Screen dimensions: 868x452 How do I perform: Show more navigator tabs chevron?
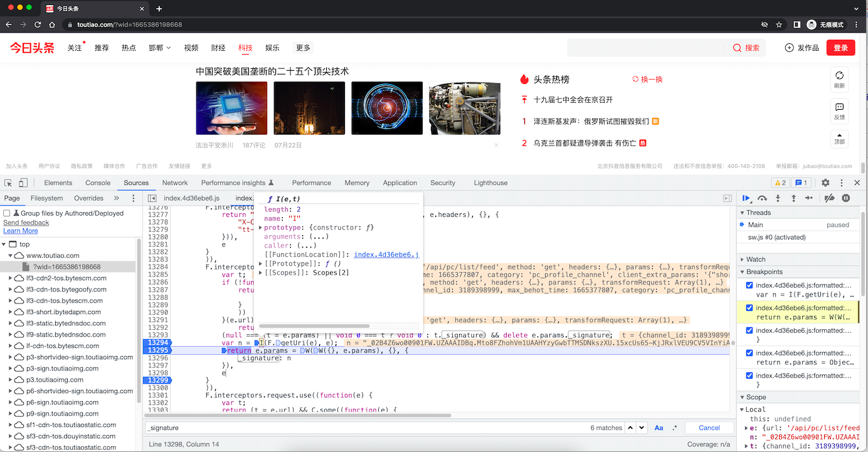(117, 198)
